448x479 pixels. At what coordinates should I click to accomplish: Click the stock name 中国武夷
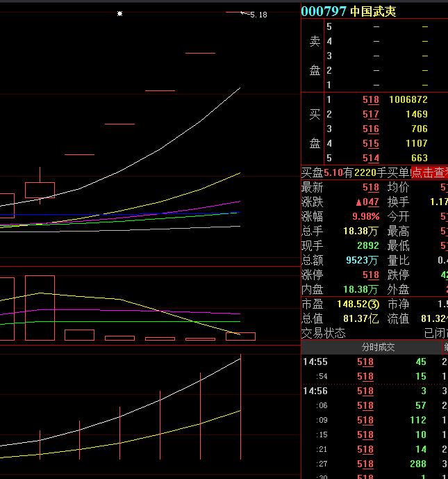[x=373, y=11]
